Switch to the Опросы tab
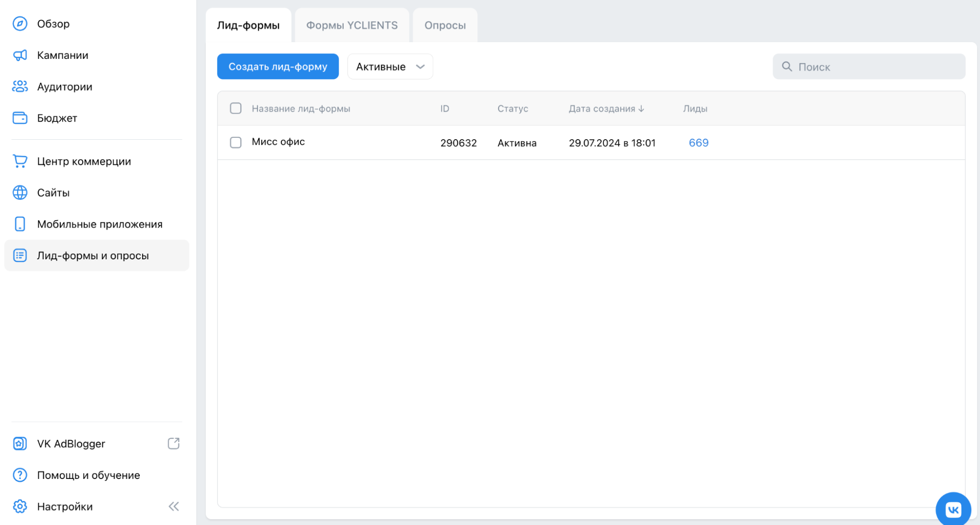Viewport: 980px width, 525px height. (x=445, y=25)
